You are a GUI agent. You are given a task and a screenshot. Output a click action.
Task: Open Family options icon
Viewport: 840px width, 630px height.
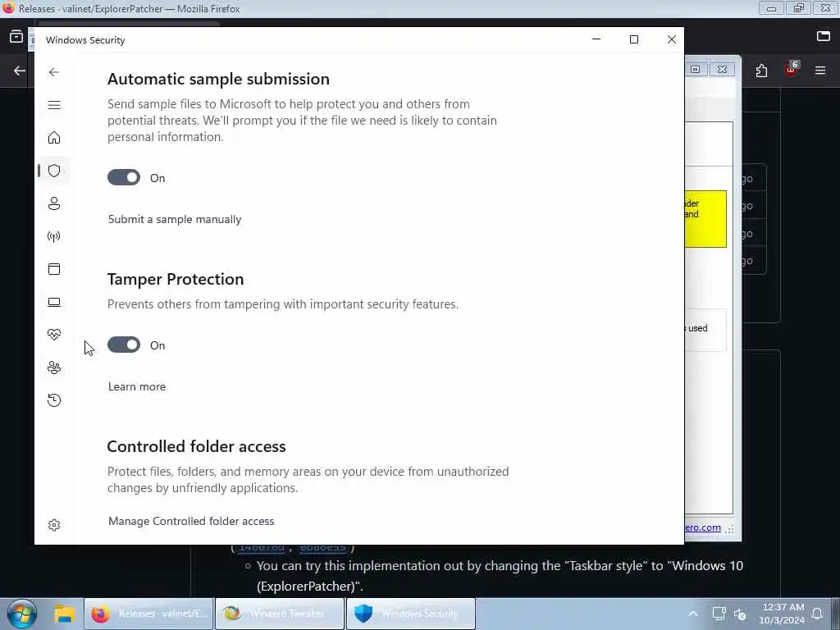tap(53, 367)
